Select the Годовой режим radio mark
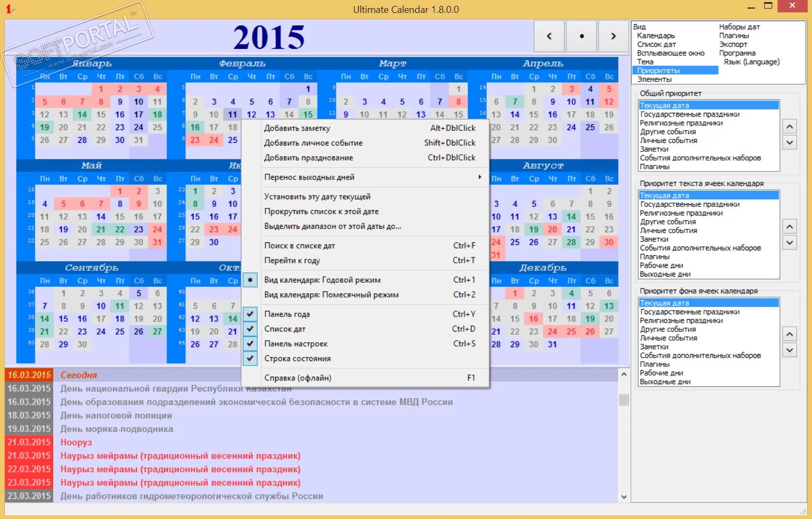 coord(250,280)
